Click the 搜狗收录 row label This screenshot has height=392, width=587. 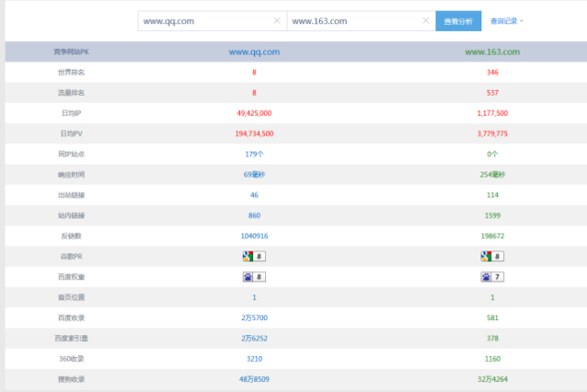coord(71,379)
